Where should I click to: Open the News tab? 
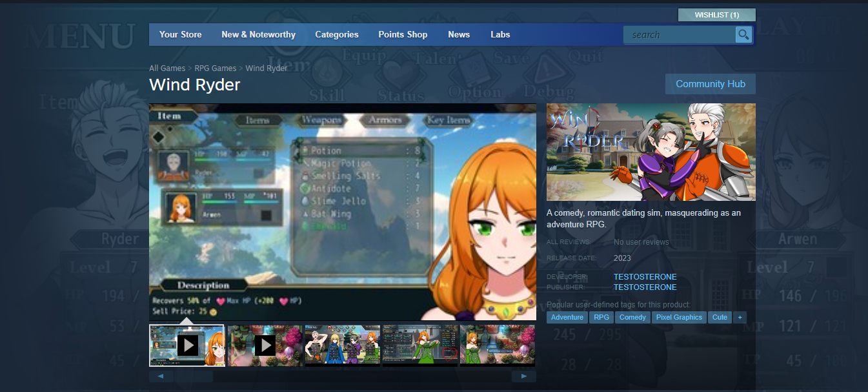coord(459,35)
